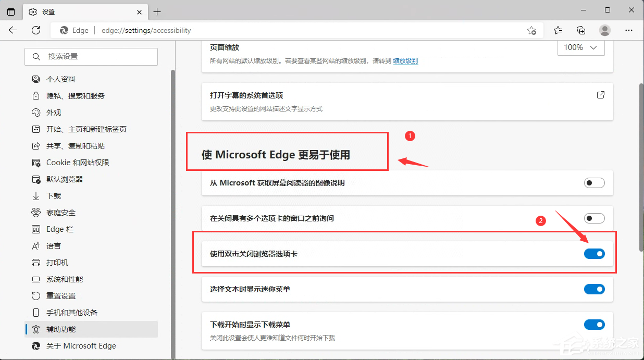This screenshot has width=644, height=360.
Task: Turn off 选择文本时显示迷你菜单 toggle
Action: point(595,289)
